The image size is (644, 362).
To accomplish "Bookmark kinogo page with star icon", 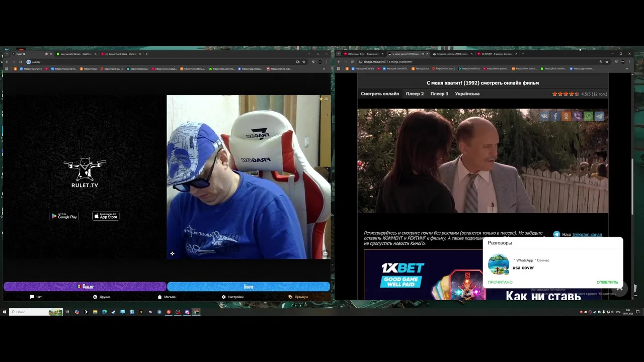I will click(607, 62).
